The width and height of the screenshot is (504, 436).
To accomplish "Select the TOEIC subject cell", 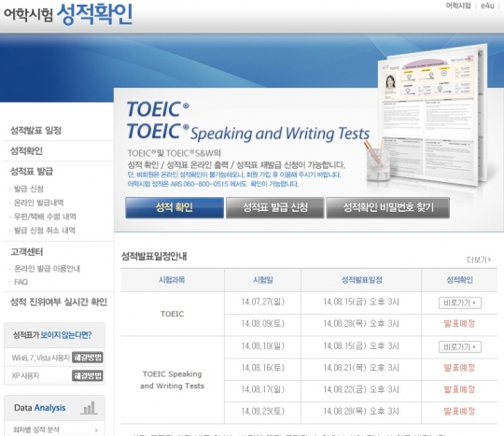I will click(x=173, y=314).
